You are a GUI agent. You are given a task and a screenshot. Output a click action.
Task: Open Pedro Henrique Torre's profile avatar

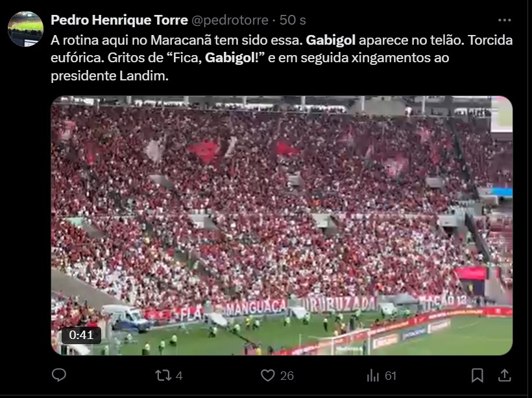click(26, 29)
